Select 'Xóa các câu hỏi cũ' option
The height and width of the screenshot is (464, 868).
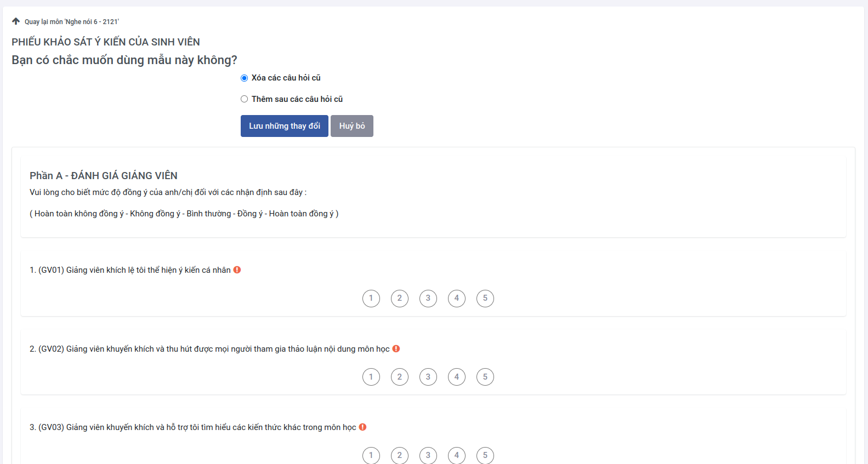(x=245, y=78)
